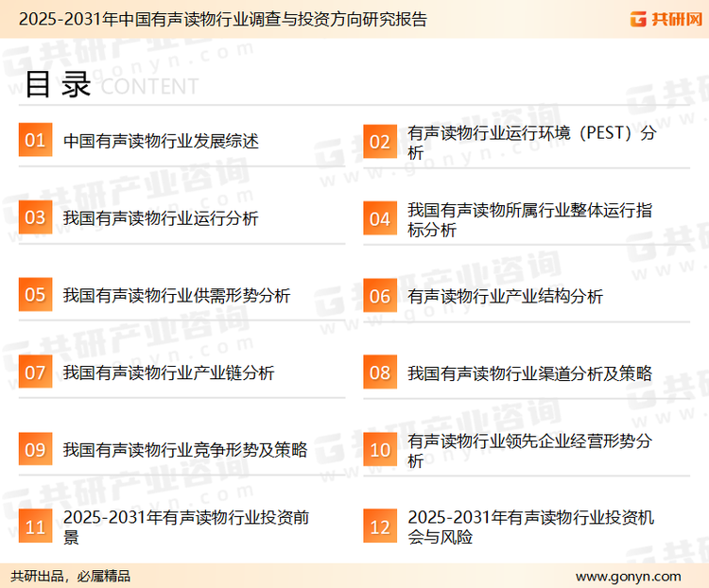Click the 目录 heading
This screenshot has width=709, height=588.
(x=58, y=84)
